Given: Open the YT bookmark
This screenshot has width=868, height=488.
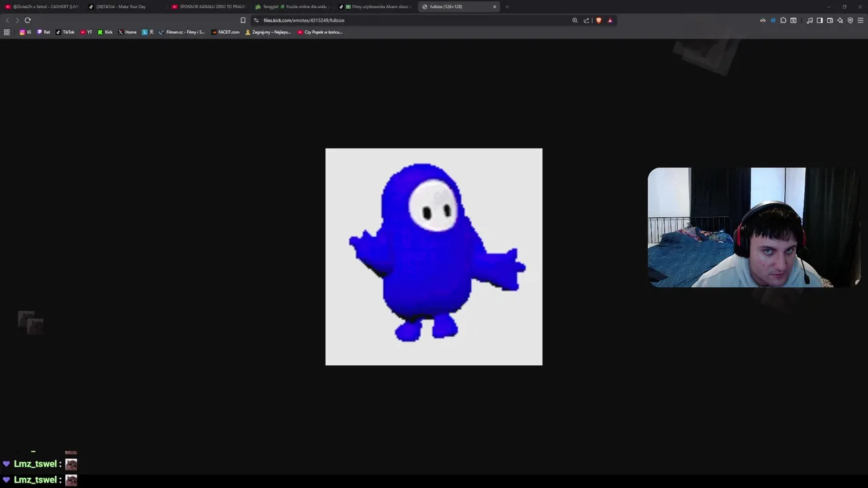Looking at the screenshot, I should click(86, 32).
